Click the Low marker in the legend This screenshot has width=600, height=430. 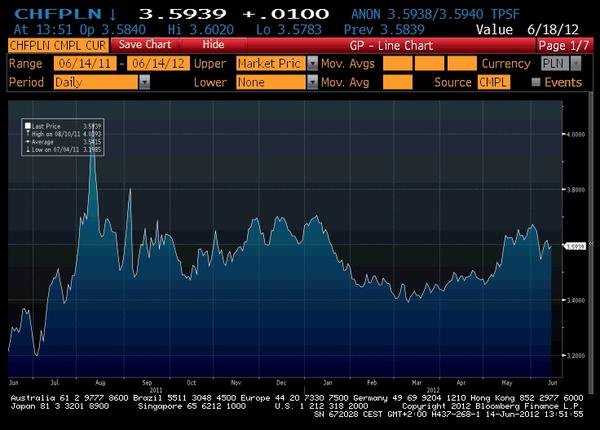pyautogui.click(x=27, y=149)
